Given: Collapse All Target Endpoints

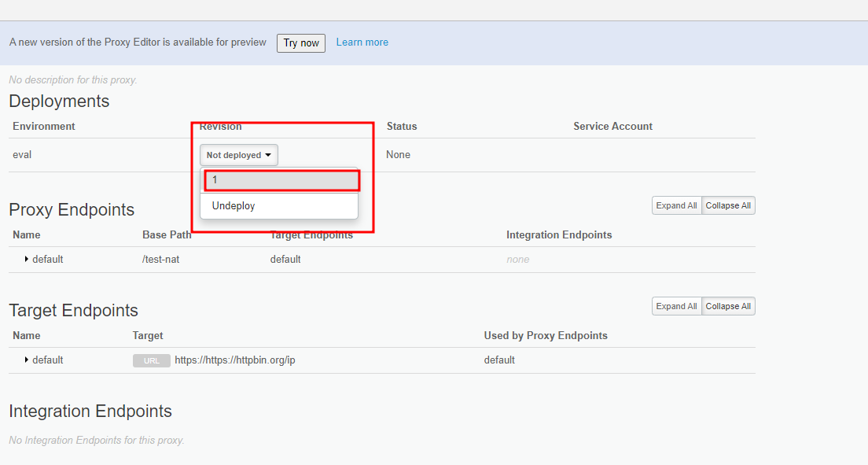Looking at the screenshot, I should 728,307.
